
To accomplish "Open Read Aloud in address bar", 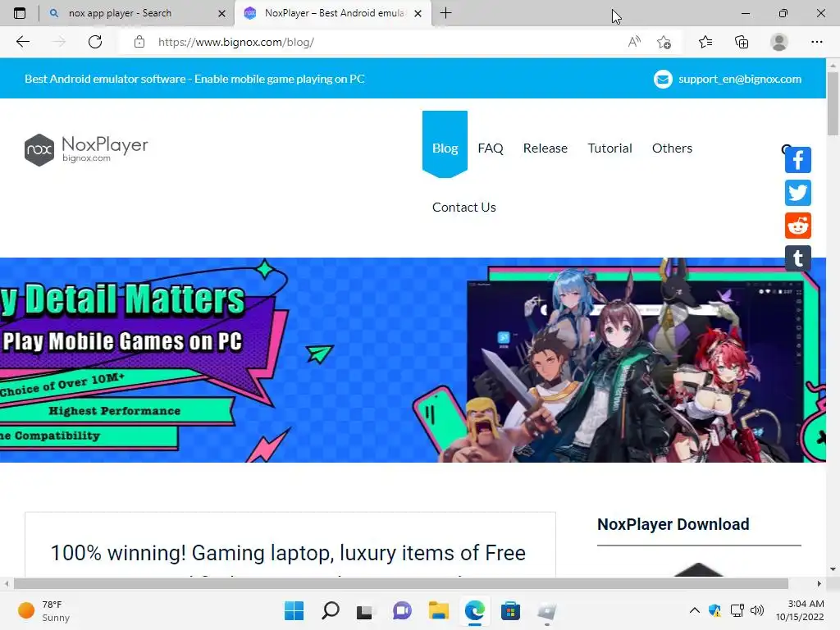I will coord(634,42).
